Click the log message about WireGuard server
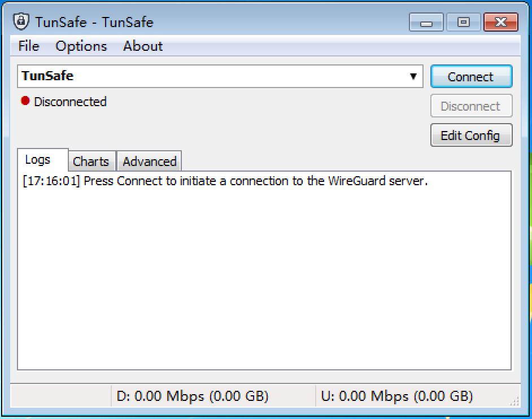 [x=225, y=181]
